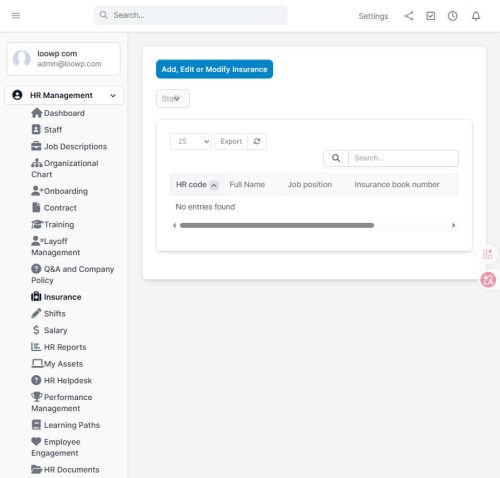Click the share icon in top bar

pos(409,16)
